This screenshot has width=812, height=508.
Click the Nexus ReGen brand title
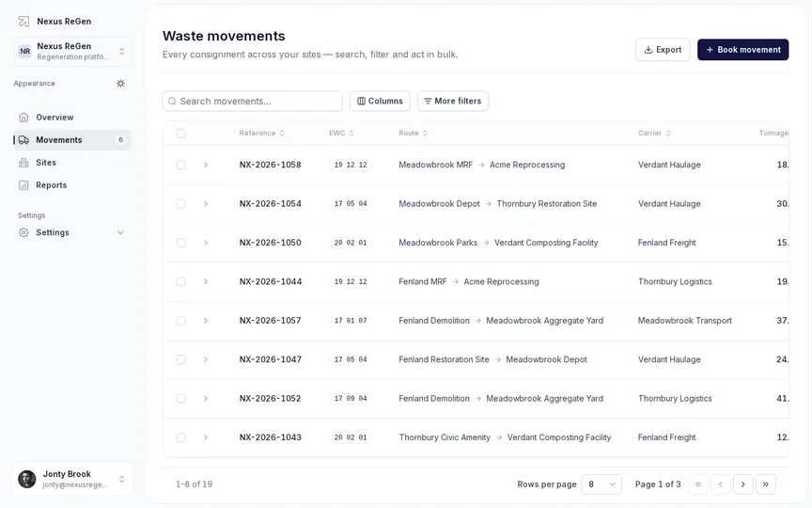(64, 22)
